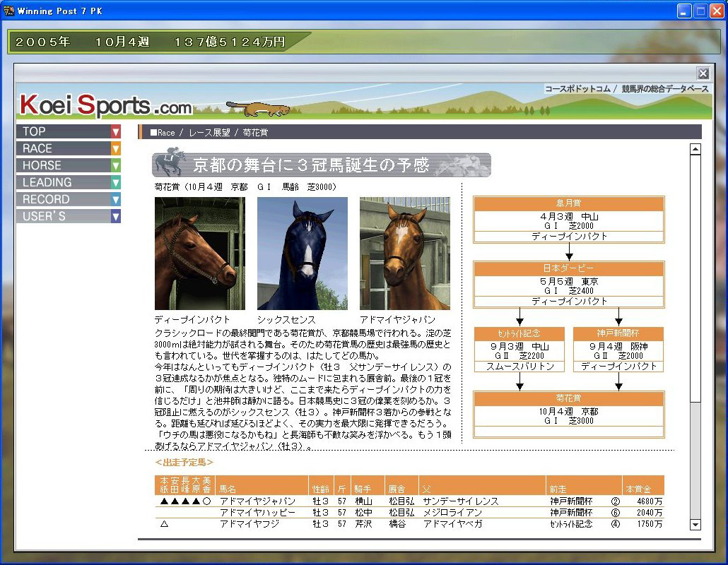728x565 pixels.
Task: Open the 日本ダービー race box header
Action: 569,268
